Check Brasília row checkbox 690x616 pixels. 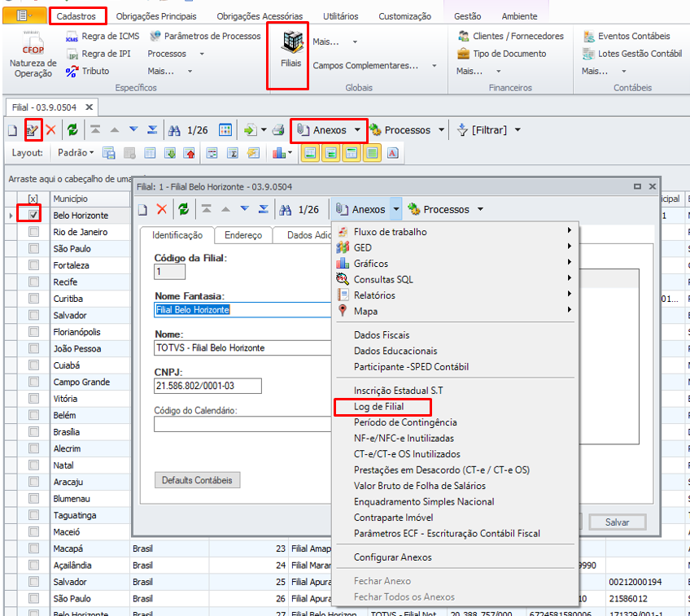pos(34,431)
